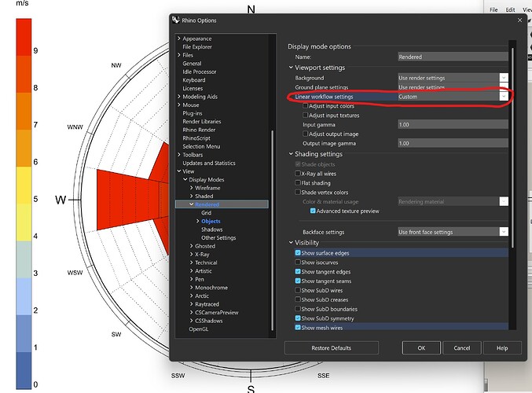Select Keyboard options page
Screen dimensions: 532x393
[194, 80]
